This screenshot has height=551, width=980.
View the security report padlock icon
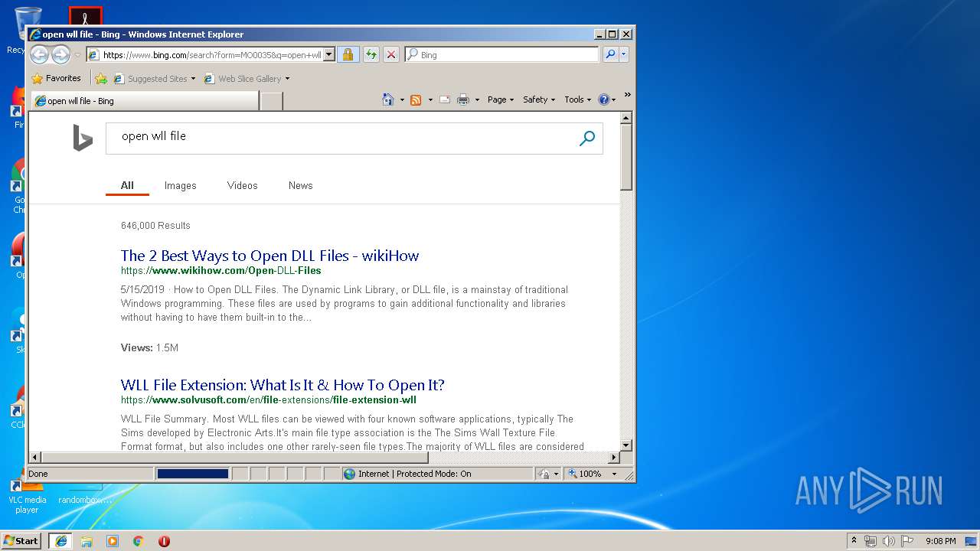pyautogui.click(x=348, y=54)
